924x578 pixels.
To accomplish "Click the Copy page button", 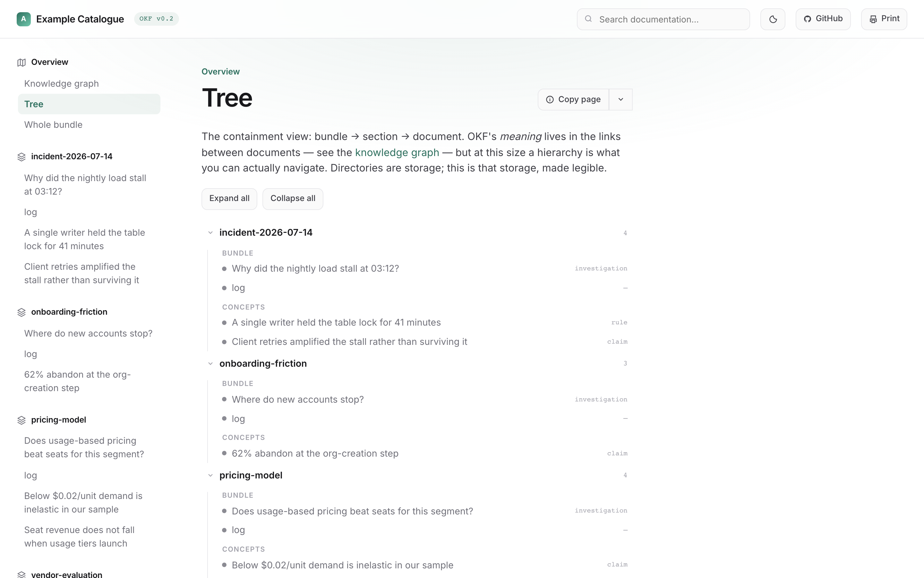I will point(574,100).
